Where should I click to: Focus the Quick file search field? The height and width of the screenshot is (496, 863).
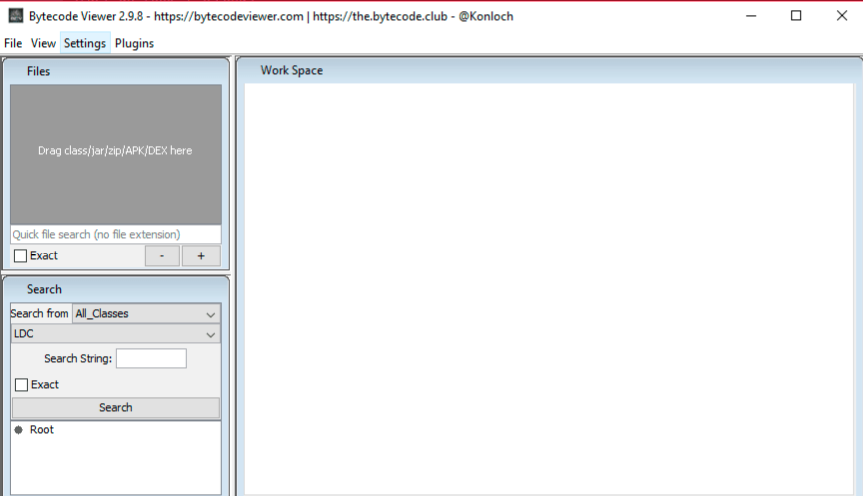(116, 235)
